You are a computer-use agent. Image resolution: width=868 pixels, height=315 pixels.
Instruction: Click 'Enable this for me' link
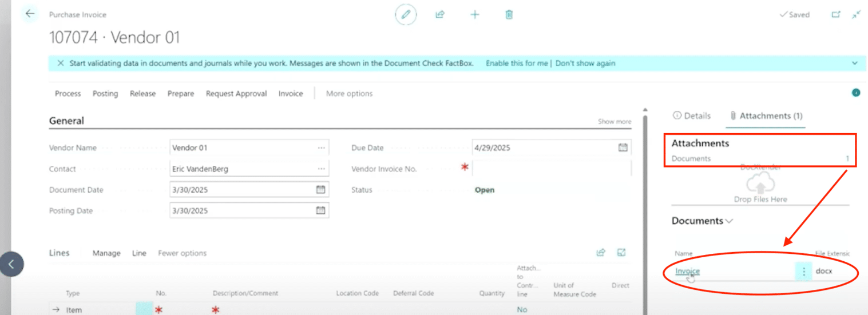pos(517,63)
